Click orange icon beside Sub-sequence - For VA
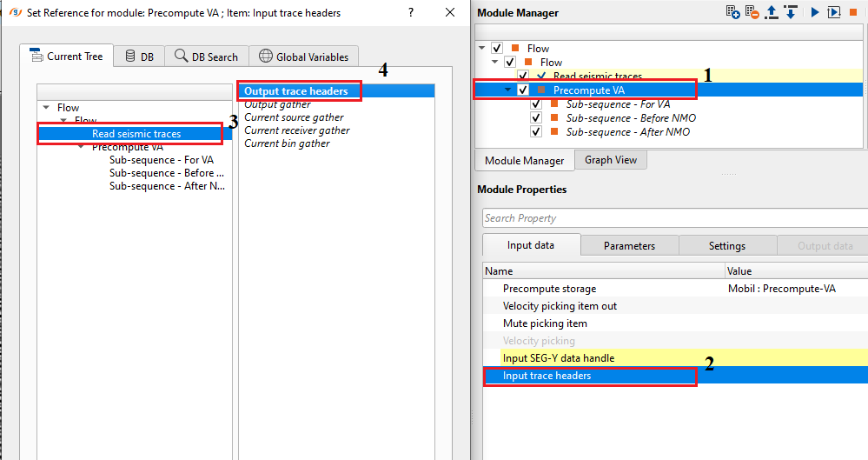This screenshot has width=868, height=460. pos(554,103)
